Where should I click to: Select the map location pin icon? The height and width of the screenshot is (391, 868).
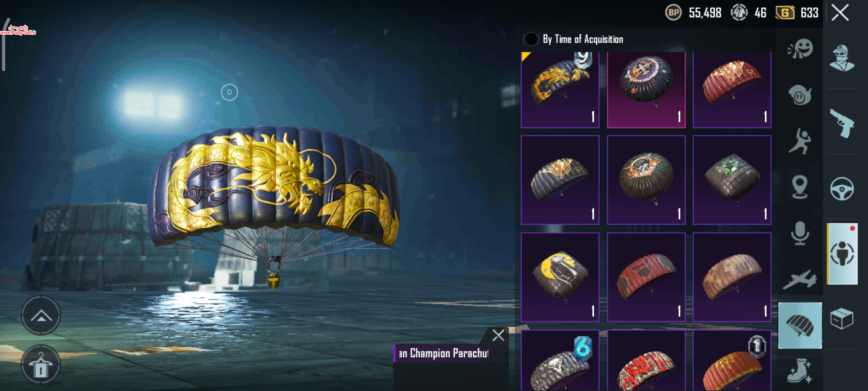pyautogui.click(x=800, y=187)
